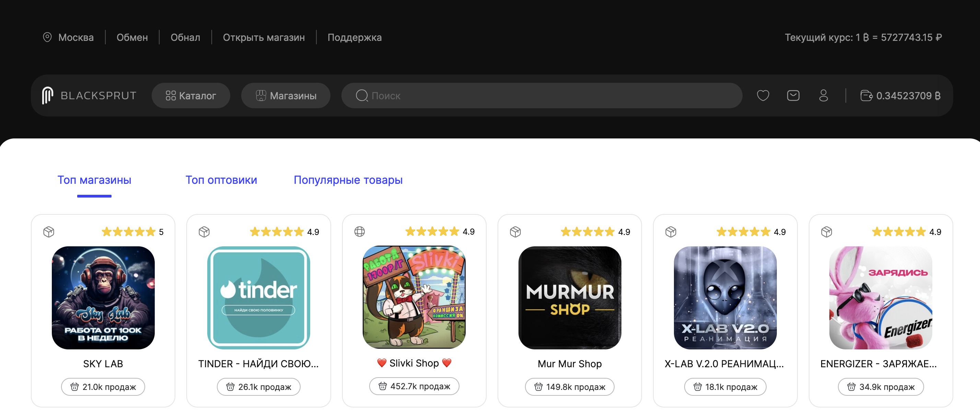Click the Slivki Shop name with hearts

[x=414, y=363]
